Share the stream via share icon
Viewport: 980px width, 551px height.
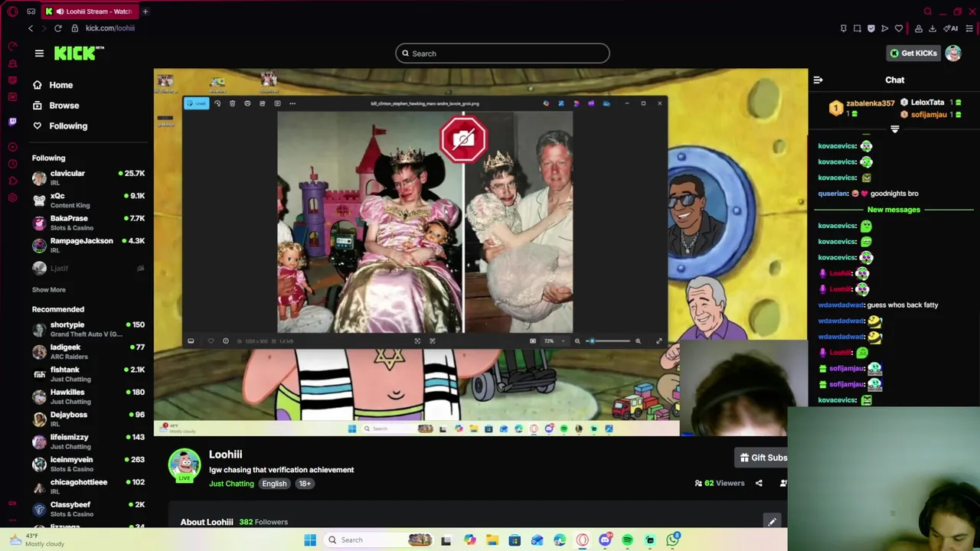point(759,483)
